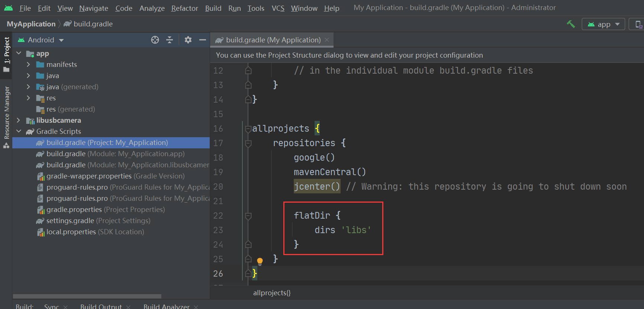Open the Edit menu

(44, 8)
